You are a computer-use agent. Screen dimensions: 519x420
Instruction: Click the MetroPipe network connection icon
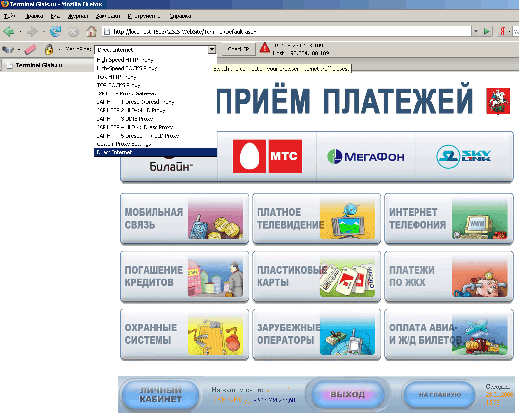click(x=8, y=49)
